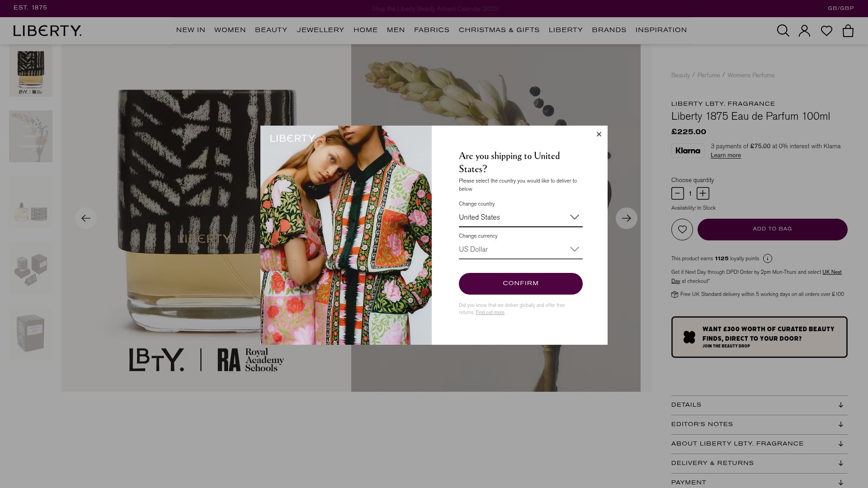Close the shipping country popup
868x488 pixels.
[x=599, y=134]
